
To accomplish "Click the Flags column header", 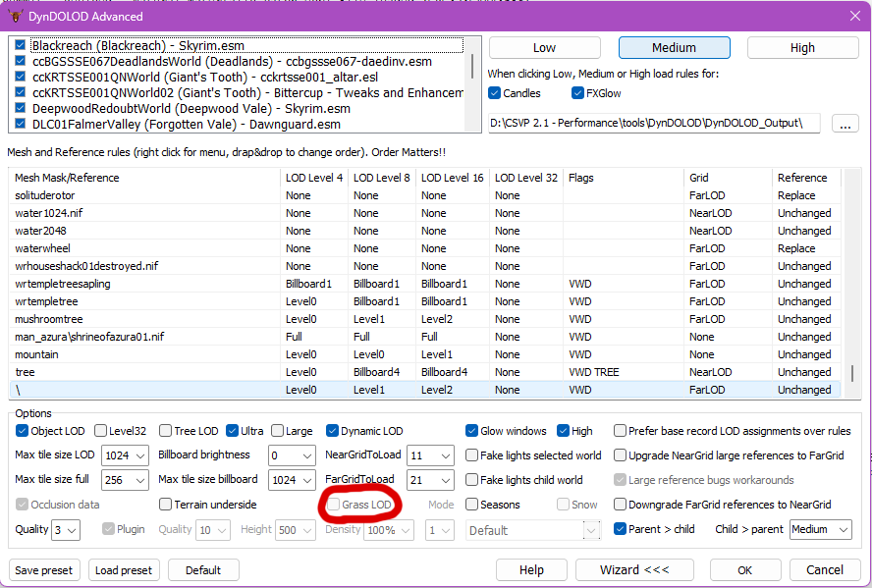I will coord(580,178).
